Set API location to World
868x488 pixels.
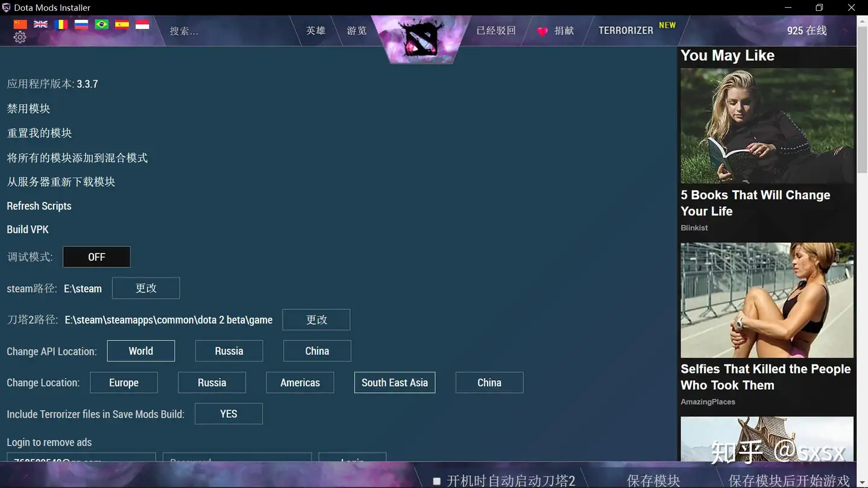coord(141,351)
